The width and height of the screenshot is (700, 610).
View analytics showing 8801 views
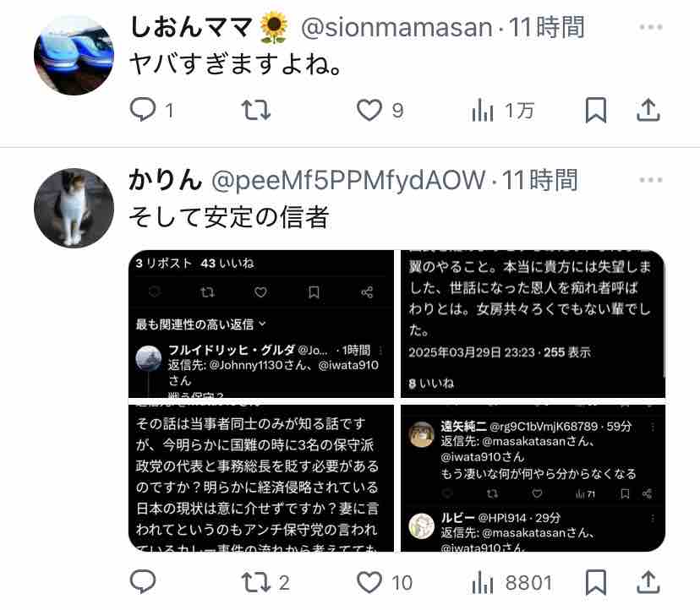click(511, 582)
